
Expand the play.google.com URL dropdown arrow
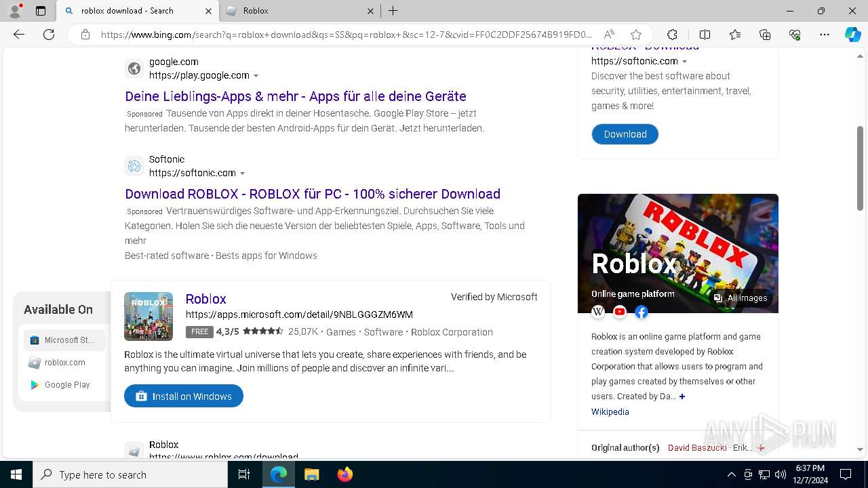[x=256, y=76]
